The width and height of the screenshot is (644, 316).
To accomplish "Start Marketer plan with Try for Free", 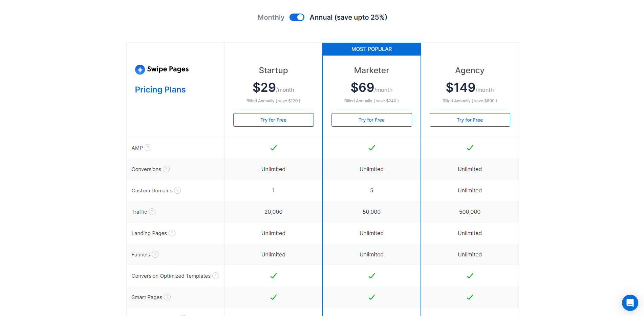I will pyautogui.click(x=372, y=120).
